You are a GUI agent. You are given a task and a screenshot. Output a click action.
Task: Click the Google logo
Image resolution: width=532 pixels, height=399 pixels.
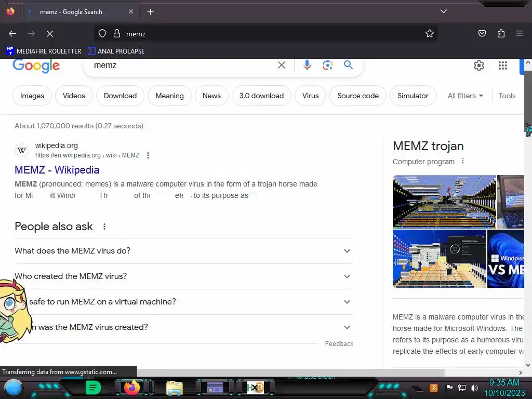tap(36, 65)
